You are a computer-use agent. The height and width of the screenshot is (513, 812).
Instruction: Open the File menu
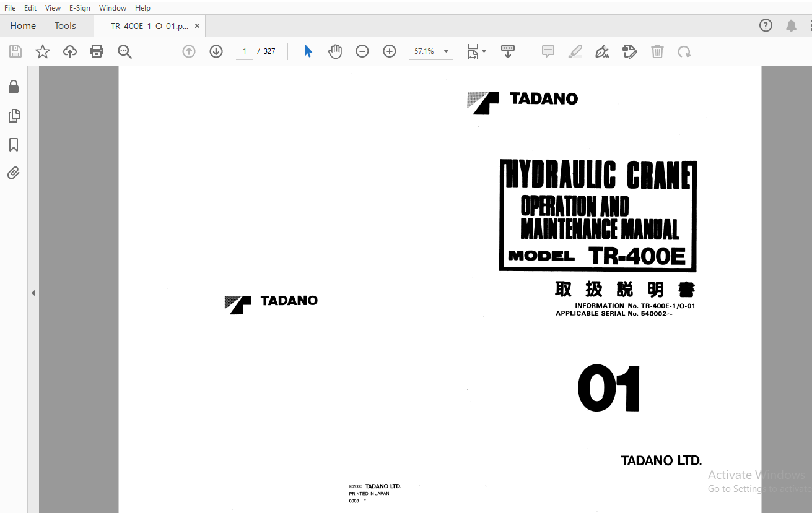point(10,8)
